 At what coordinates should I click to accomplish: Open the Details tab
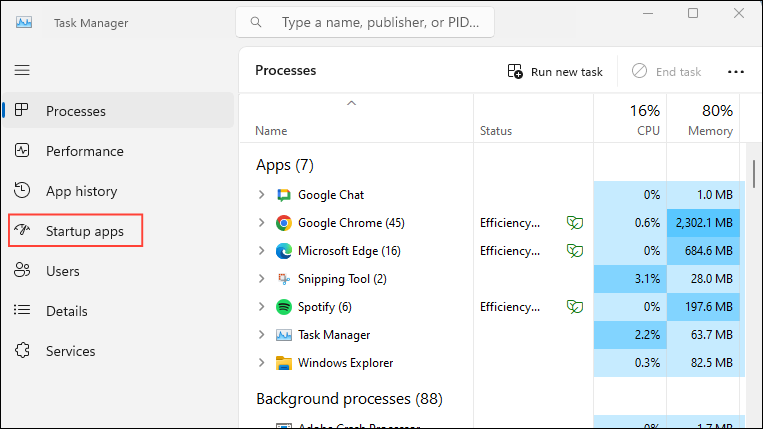click(118, 311)
